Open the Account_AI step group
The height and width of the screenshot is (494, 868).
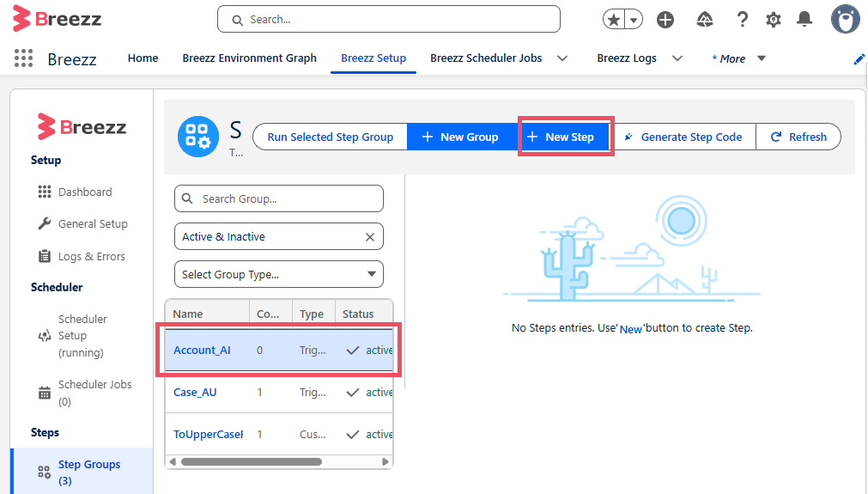[x=202, y=350]
